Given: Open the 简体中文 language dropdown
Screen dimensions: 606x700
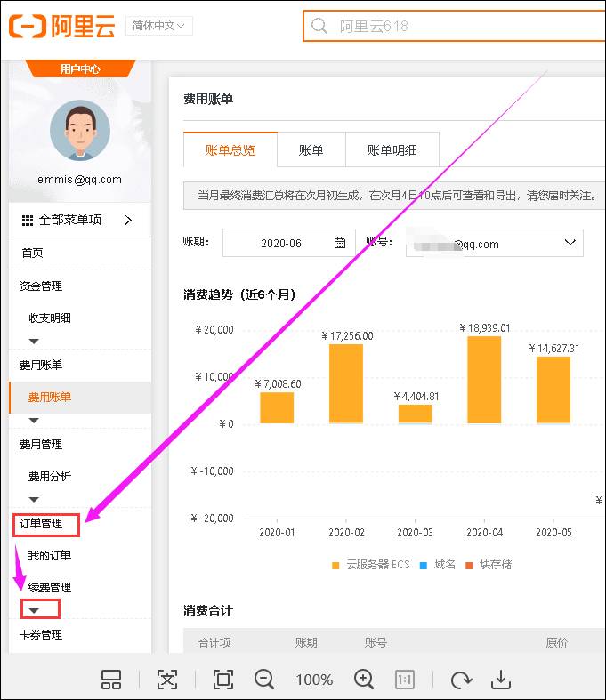Looking at the screenshot, I should pos(159,26).
